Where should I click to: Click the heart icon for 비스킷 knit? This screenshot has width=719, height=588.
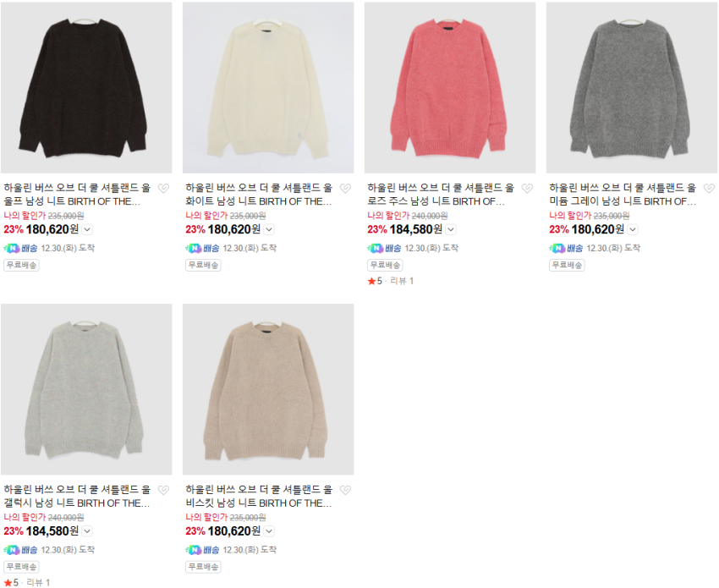pos(345,490)
